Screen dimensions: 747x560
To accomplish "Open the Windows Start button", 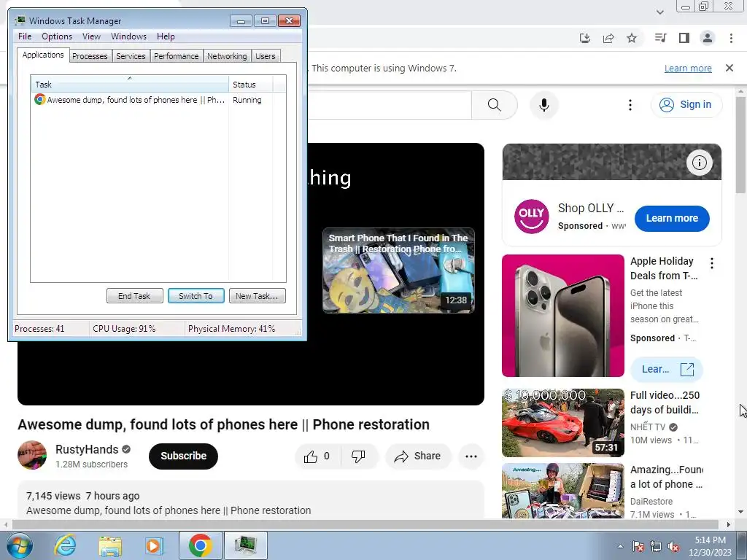I will coord(19,545).
